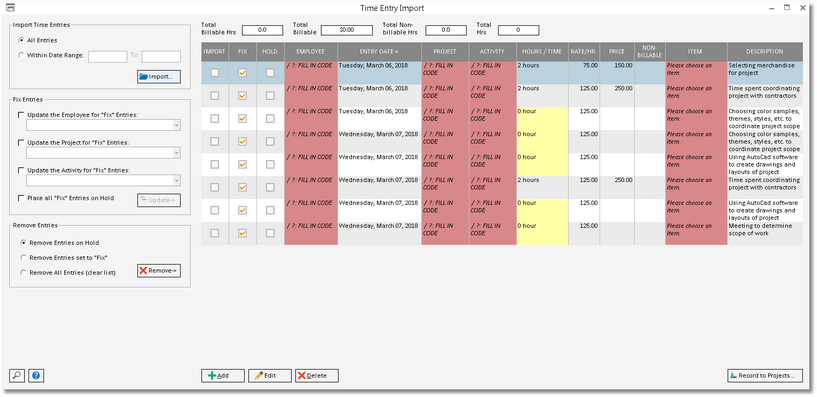Click the application icon in title bar
Image resolution: width=817 pixels, height=397 pixels.
[9, 7]
